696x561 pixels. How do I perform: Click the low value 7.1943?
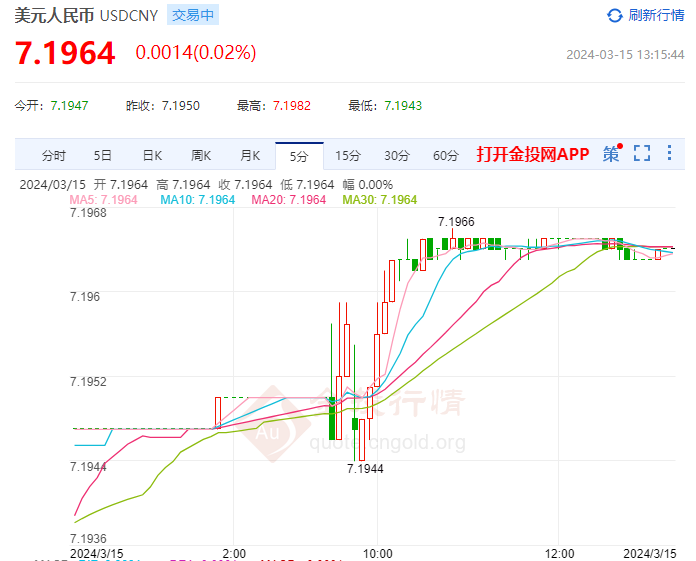pos(403,106)
